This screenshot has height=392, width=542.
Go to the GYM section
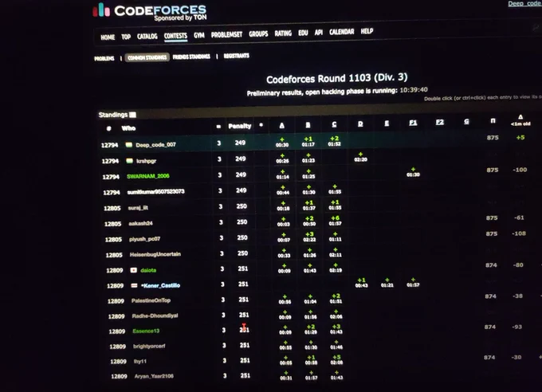tap(199, 35)
